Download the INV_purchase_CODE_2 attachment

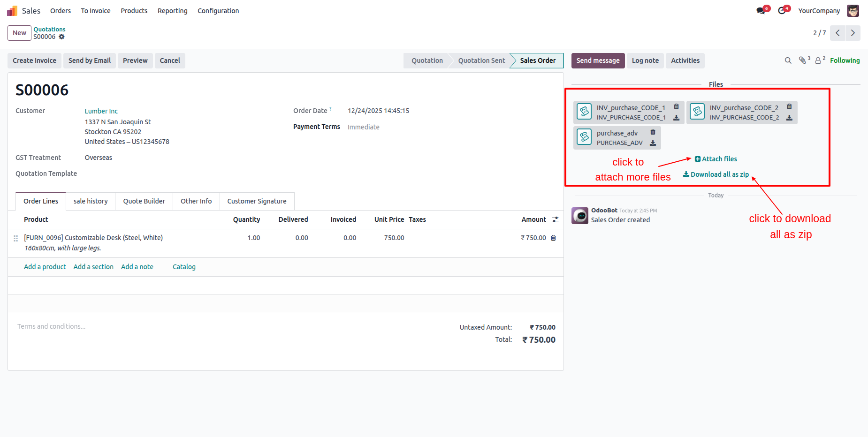click(x=789, y=118)
